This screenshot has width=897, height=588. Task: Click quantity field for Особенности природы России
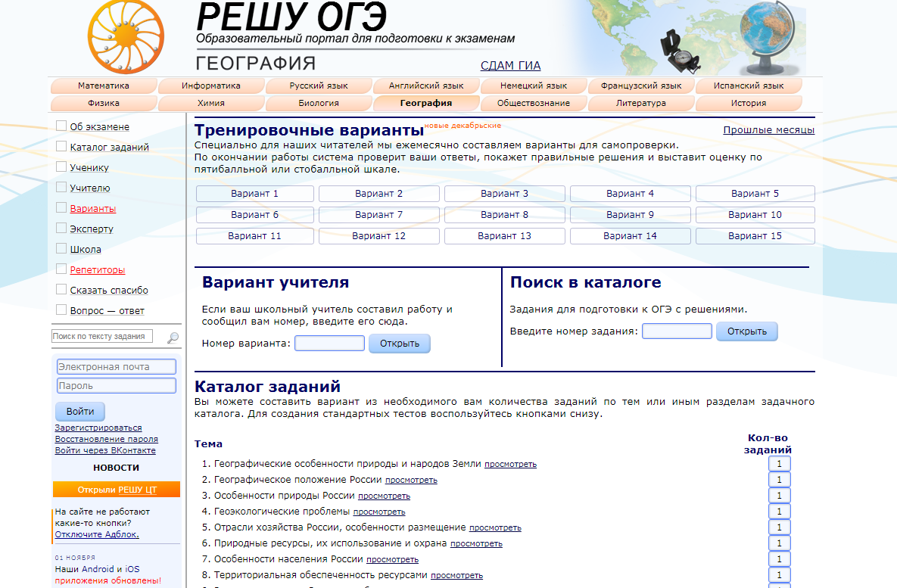779,496
